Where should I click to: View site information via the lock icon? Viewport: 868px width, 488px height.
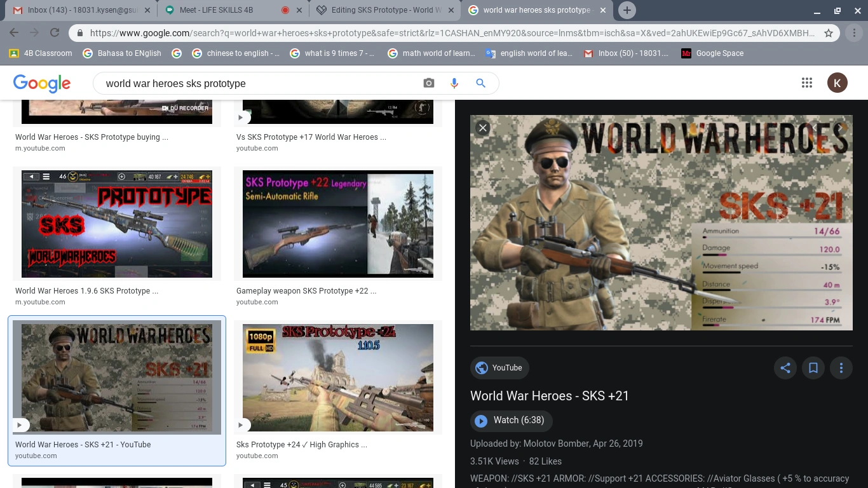tap(80, 33)
